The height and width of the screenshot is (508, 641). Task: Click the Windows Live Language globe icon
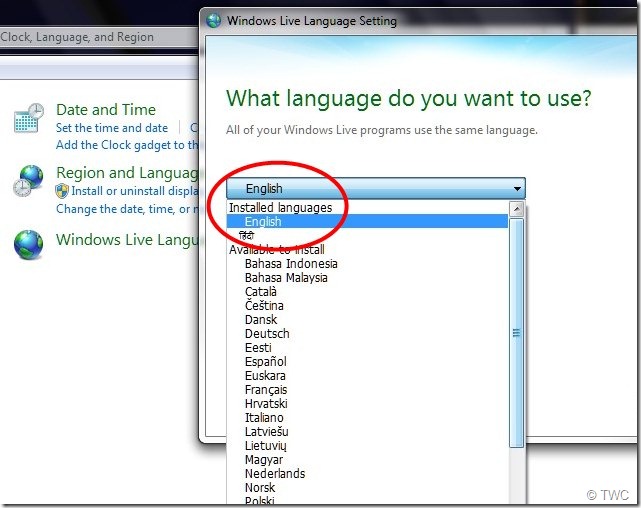[28, 245]
